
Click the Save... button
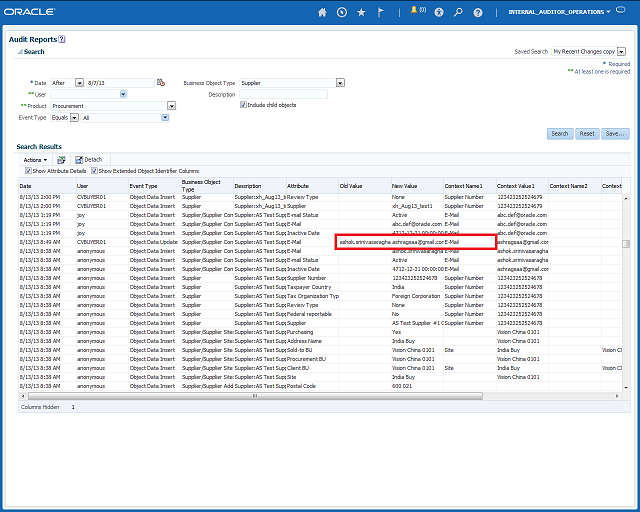[x=615, y=134]
